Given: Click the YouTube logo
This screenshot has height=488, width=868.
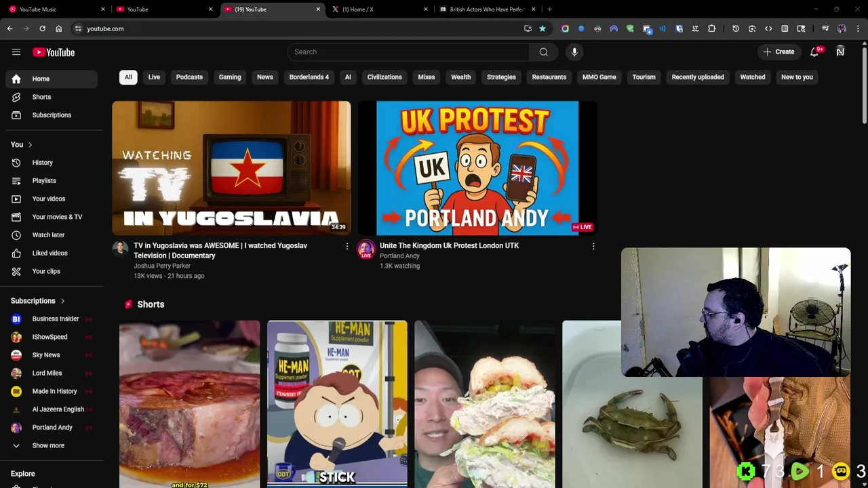Looking at the screenshot, I should (54, 52).
